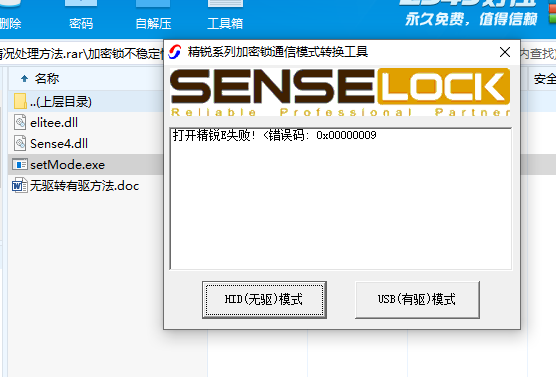Image resolution: width=556 pixels, height=377 pixels.
Task: Click the SenseLock dialog title icon
Action: tap(174, 52)
